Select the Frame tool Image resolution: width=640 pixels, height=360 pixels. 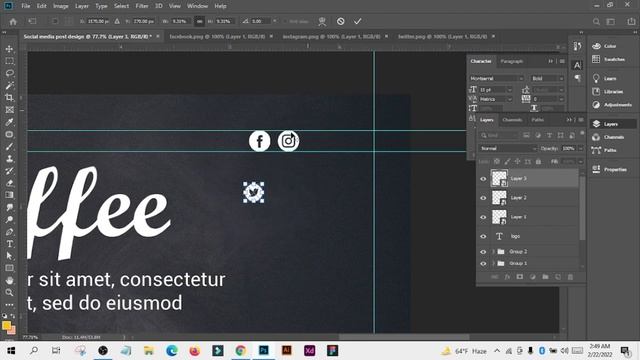tap(9, 110)
